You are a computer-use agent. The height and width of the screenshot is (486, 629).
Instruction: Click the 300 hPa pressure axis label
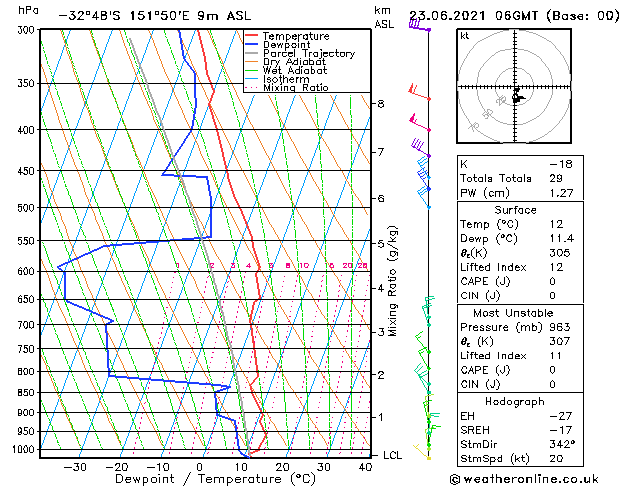tap(28, 30)
